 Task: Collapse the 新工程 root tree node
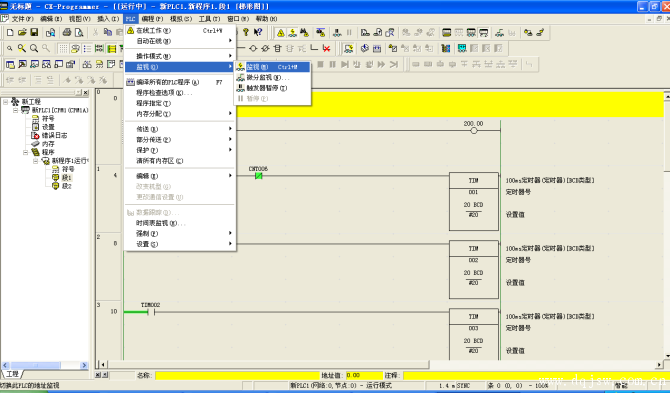[6, 102]
